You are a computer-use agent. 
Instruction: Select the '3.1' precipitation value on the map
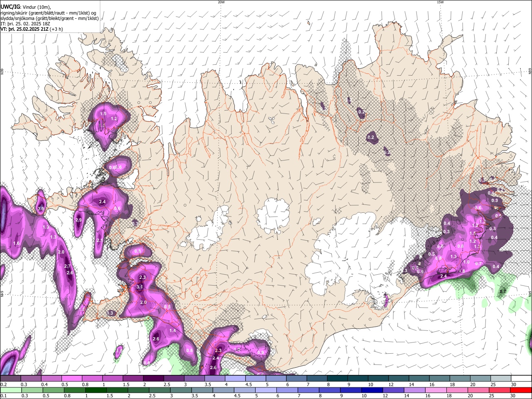pos(140,287)
